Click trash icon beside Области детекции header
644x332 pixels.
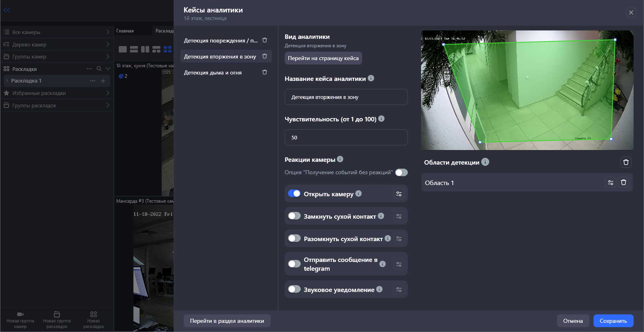pyautogui.click(x=626, y=162)
